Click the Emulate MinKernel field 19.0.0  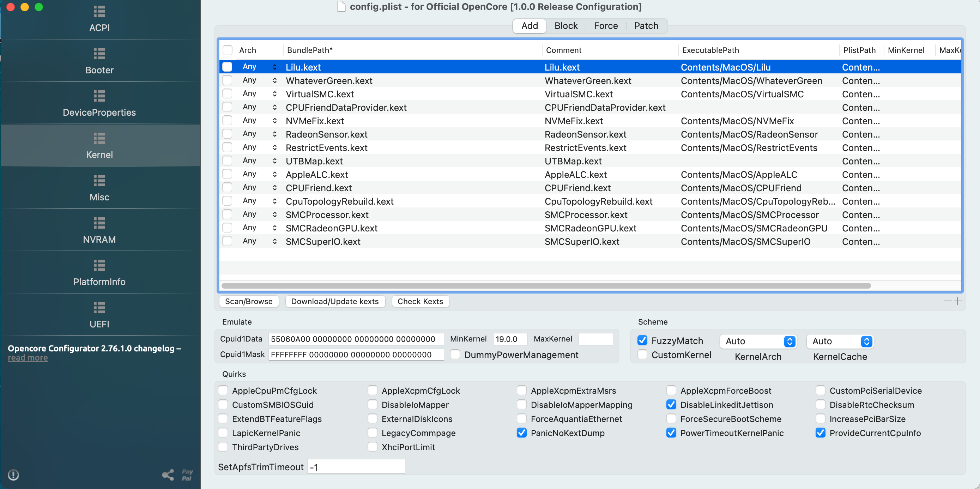(510, 339)
